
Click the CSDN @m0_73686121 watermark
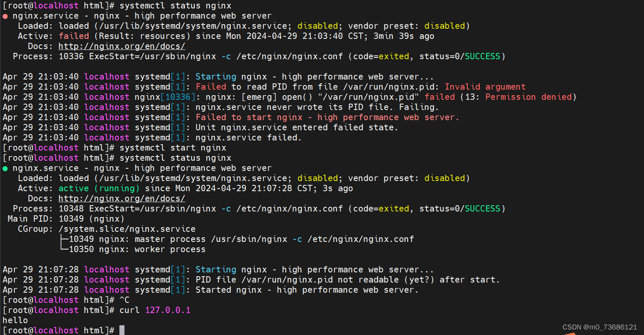click(600, 327)
